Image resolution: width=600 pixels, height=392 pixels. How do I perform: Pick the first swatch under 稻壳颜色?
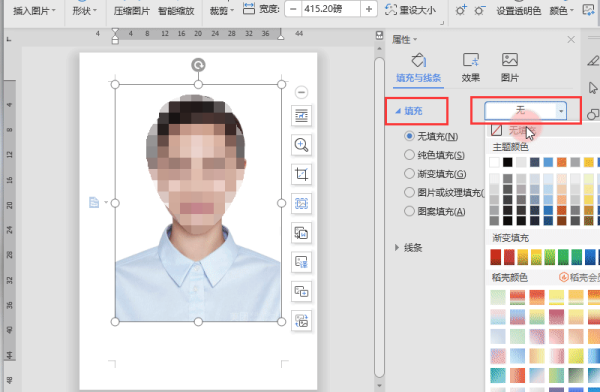[x=498, y=297]
